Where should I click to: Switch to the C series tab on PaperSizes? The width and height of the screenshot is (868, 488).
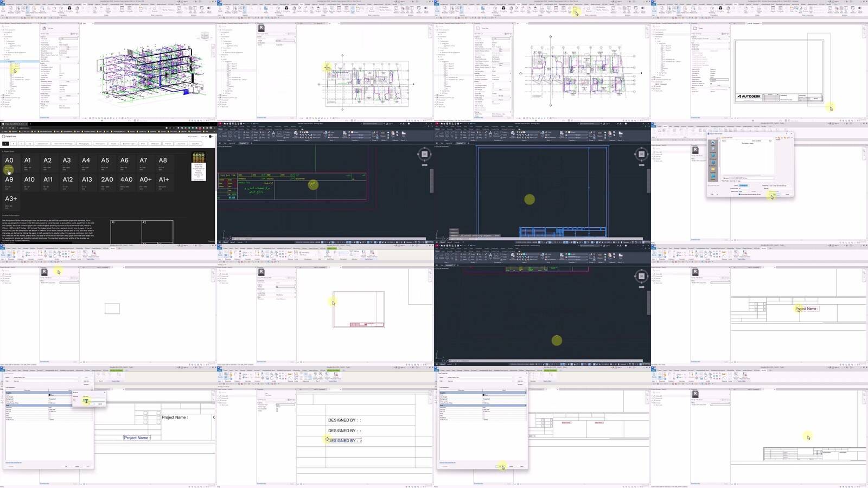point(22,144)
